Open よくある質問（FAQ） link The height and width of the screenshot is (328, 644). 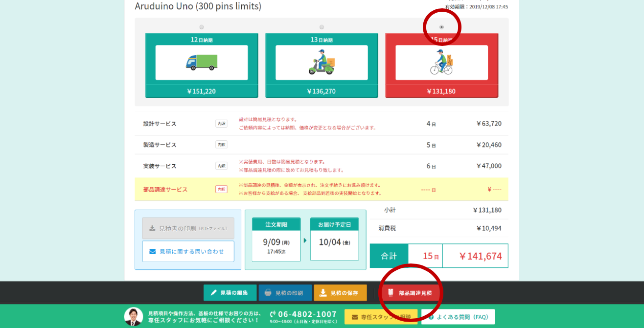tap(458, 317)
